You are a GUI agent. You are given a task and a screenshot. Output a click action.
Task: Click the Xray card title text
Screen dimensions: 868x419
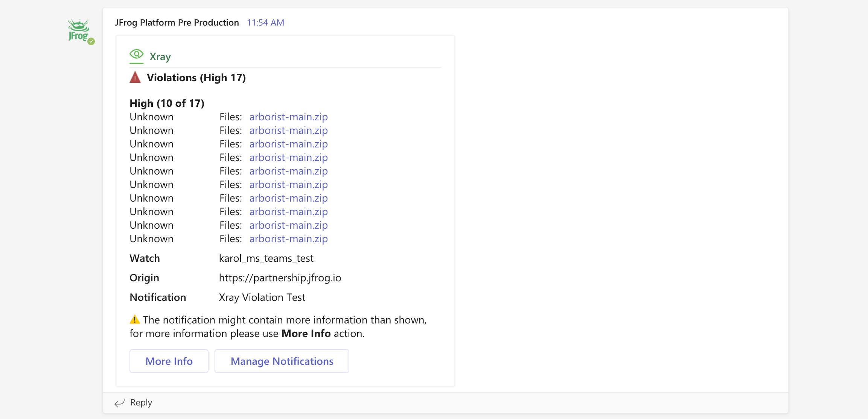click(160, 57)
